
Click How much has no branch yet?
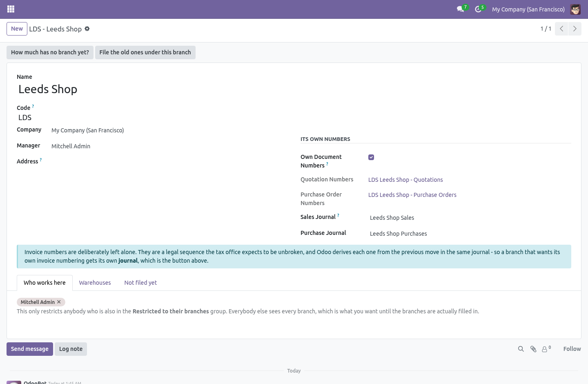point(50,52)
